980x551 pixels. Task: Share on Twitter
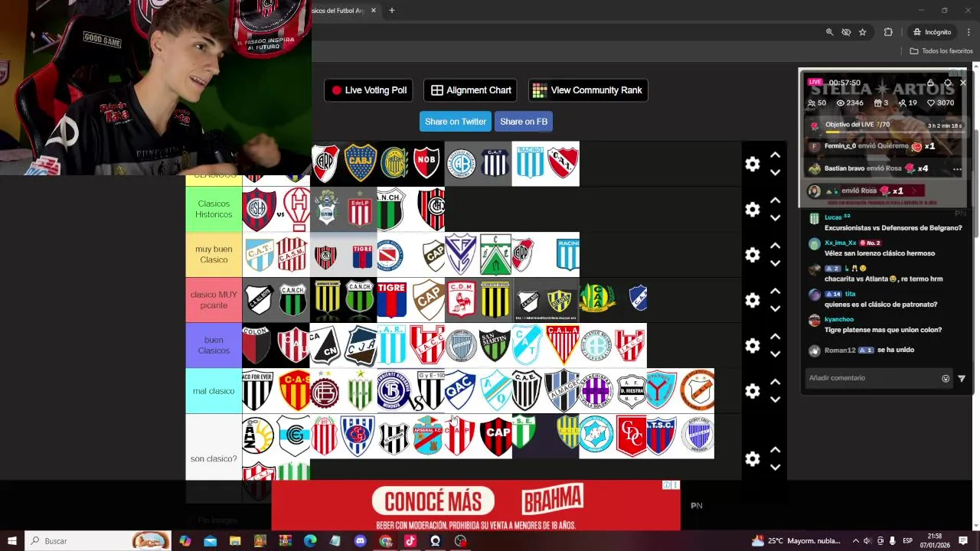455,122
